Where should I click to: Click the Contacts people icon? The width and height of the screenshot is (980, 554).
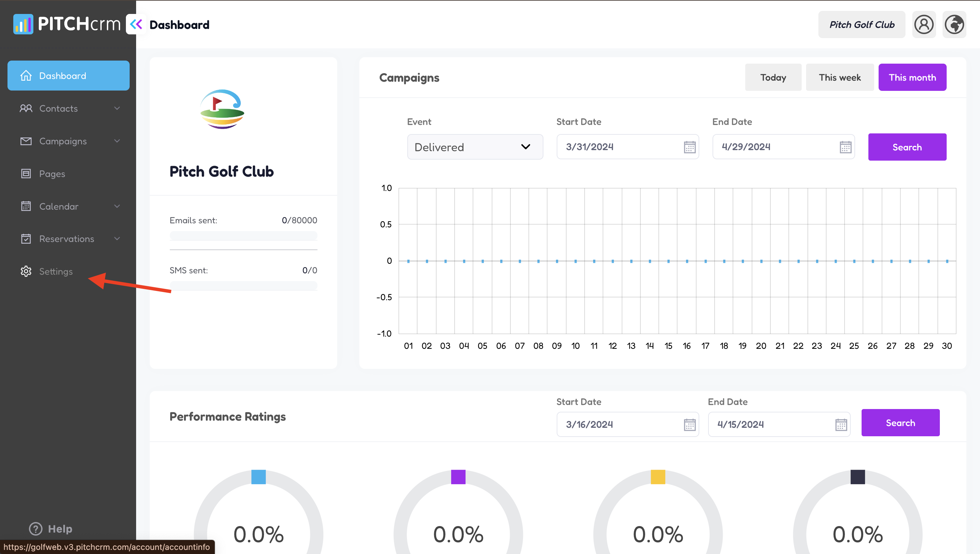click(x=26, y=109)
